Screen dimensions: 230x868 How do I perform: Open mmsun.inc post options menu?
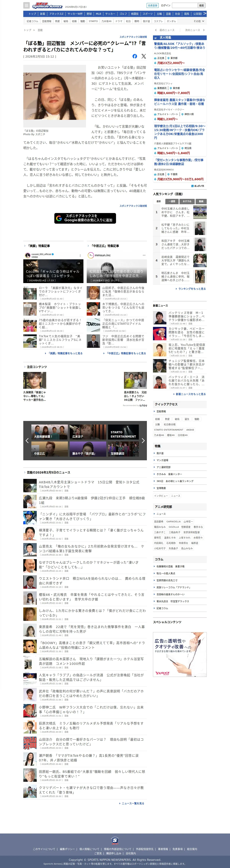pyautogui.click(x=144, y=255)
